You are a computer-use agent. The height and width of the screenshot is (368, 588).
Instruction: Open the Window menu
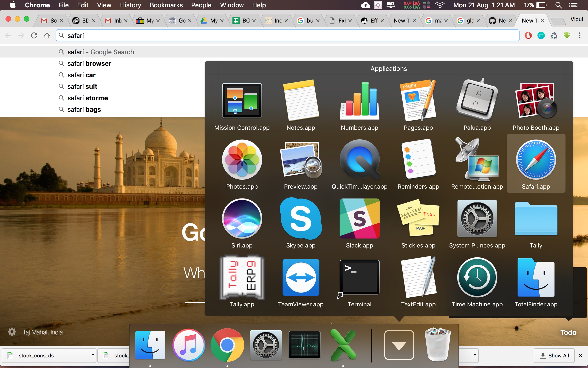[x=232, y=5]
